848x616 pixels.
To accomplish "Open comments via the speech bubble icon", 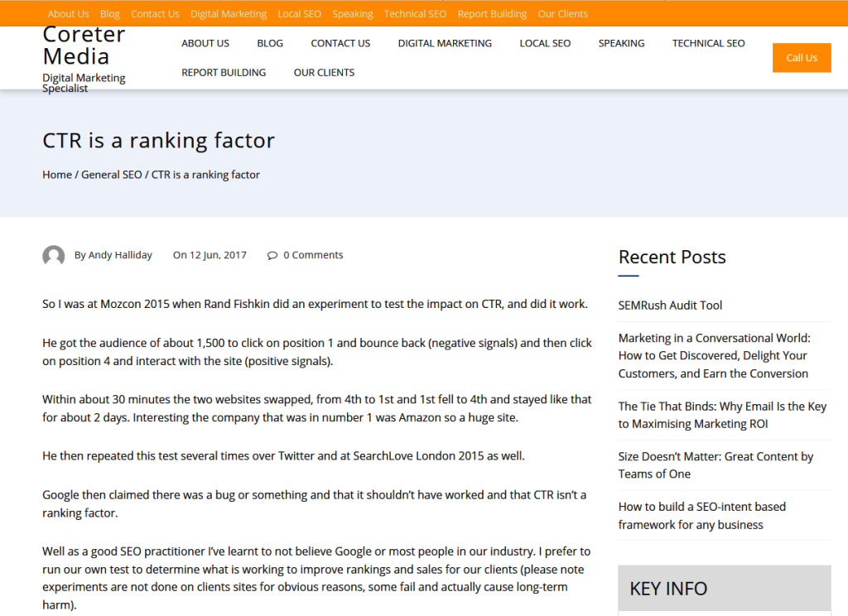I will 272,255.
